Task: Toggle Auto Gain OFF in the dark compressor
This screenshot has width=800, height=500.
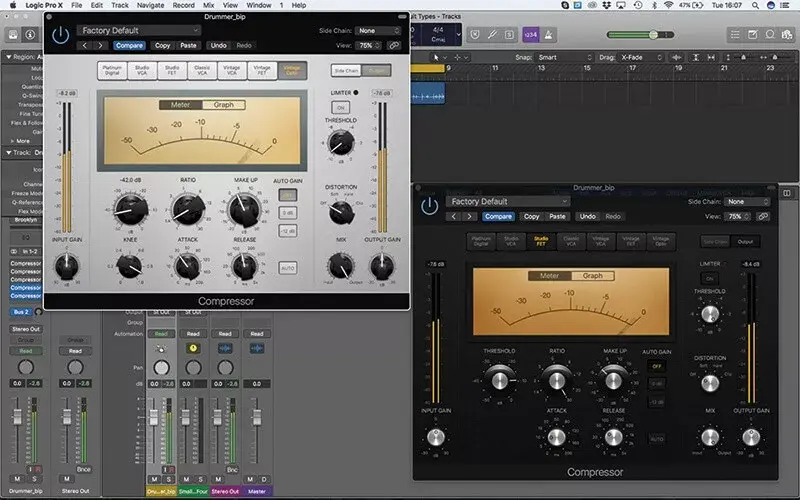Action: point(657,366)
